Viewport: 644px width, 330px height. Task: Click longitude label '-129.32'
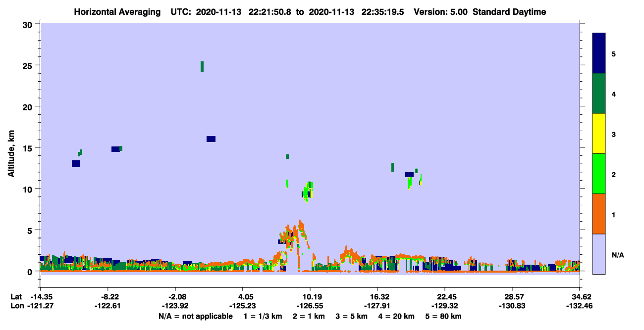[445, 306]
